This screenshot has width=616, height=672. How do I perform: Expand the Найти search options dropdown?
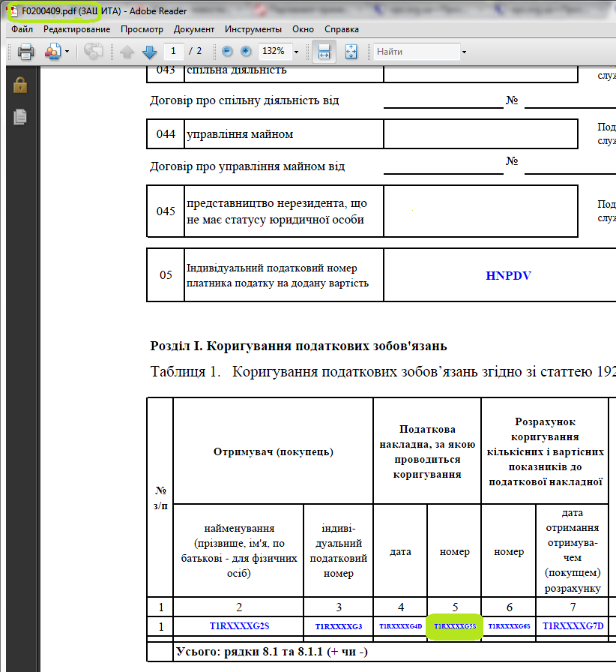[464, 52]
